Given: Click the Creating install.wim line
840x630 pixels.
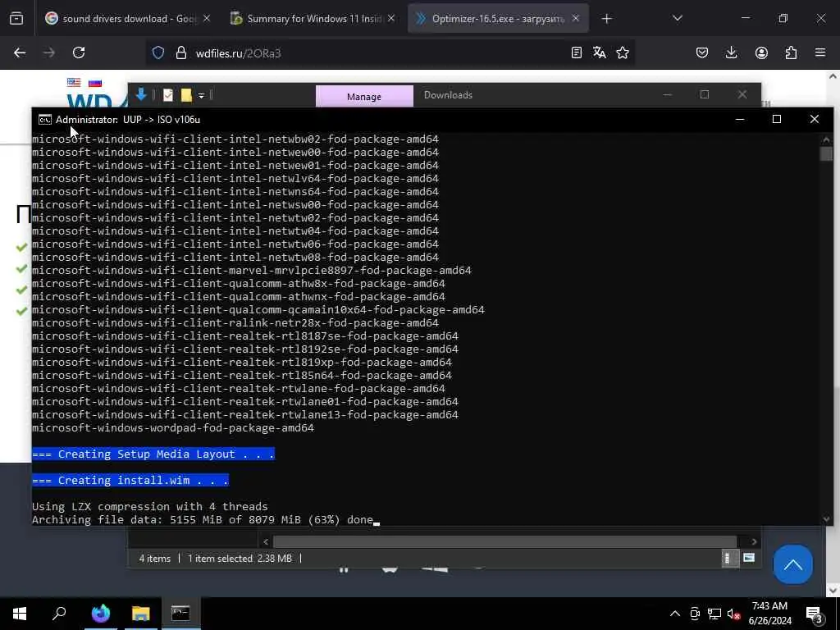Looking at the screenshot, I should pos(130,481).
